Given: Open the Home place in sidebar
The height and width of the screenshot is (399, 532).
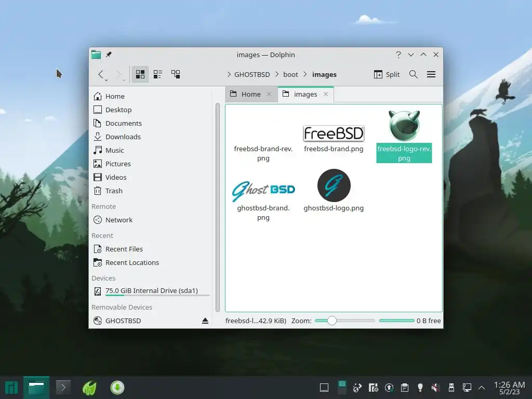Looking at the screenshot, I should [151, 96].
